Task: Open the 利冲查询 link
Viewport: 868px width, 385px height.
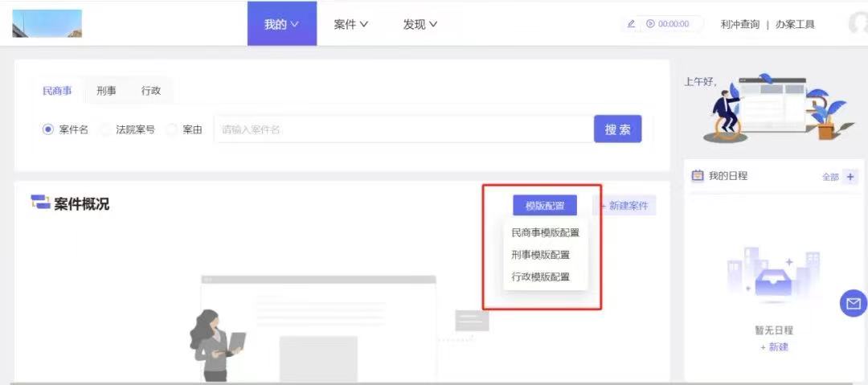Action: [x=739, y=24]
